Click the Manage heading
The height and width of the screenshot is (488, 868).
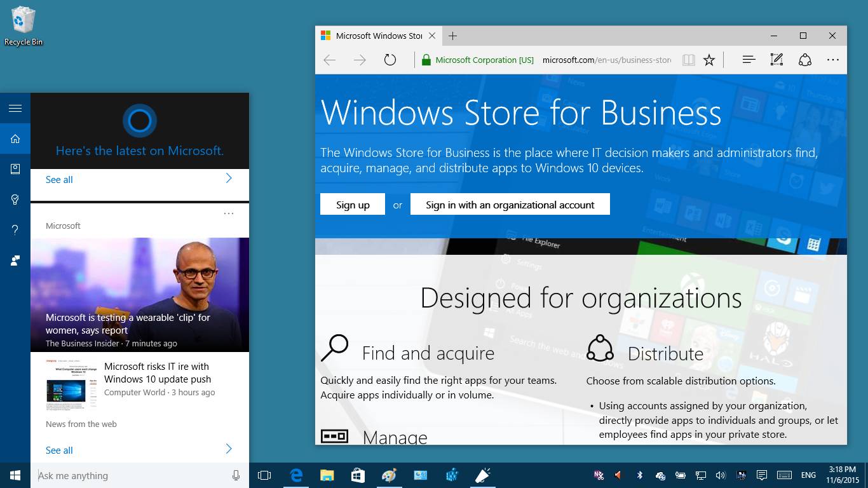click(395, 437)
